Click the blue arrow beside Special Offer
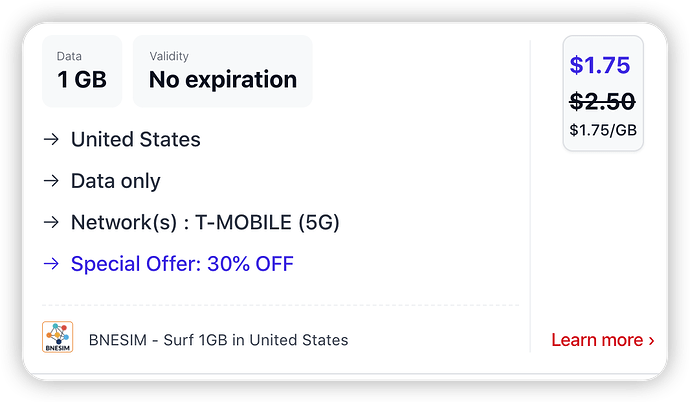690x402 pixels. (51, 265)
